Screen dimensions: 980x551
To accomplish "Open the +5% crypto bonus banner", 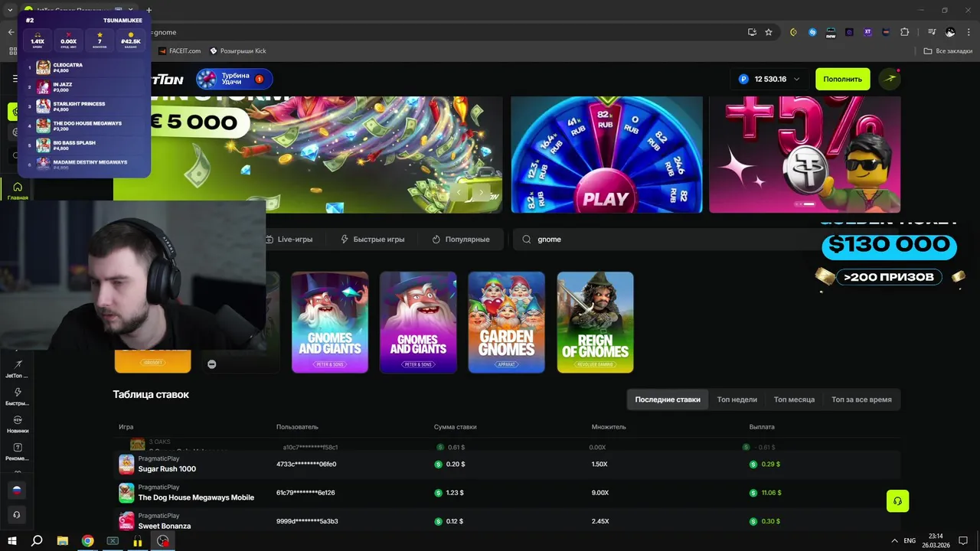I will (x=805, y=155).
